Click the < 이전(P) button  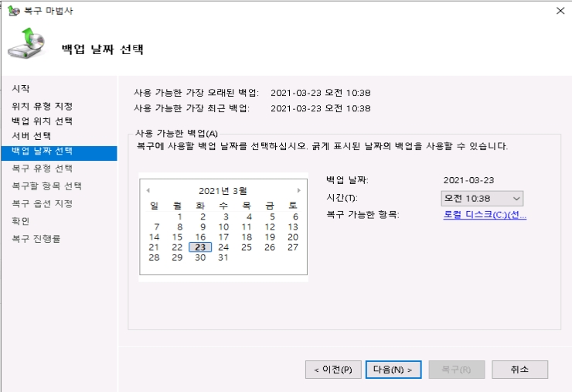[333, 370]
